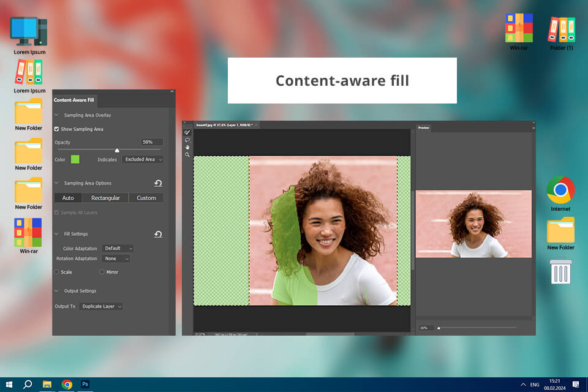Enable the Scale checkbox

pos(57,272)
